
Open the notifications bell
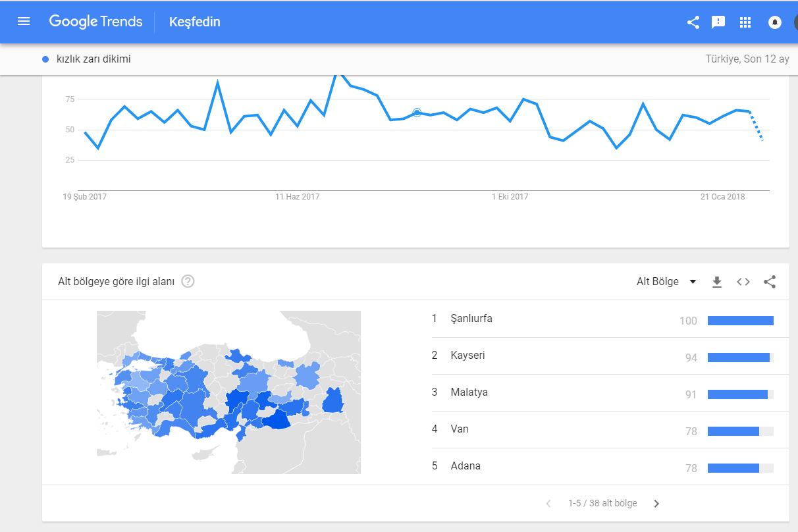[775, 22]
